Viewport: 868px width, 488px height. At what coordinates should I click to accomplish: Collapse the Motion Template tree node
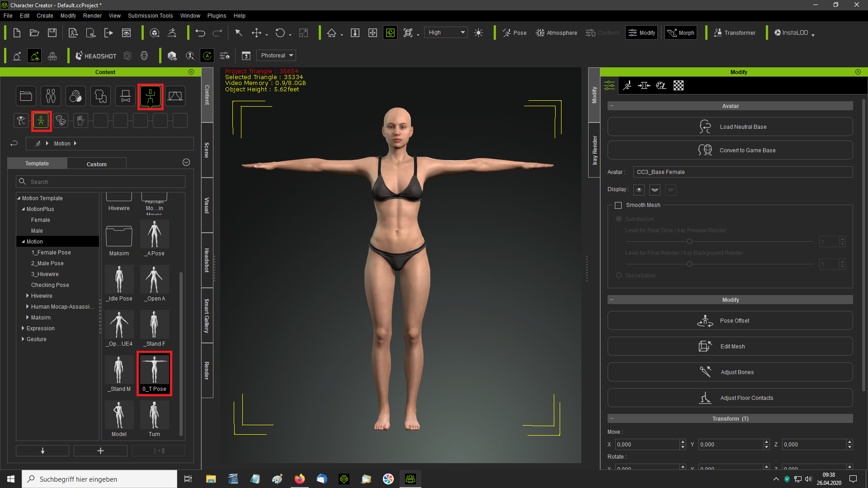[x=19, y=198]
